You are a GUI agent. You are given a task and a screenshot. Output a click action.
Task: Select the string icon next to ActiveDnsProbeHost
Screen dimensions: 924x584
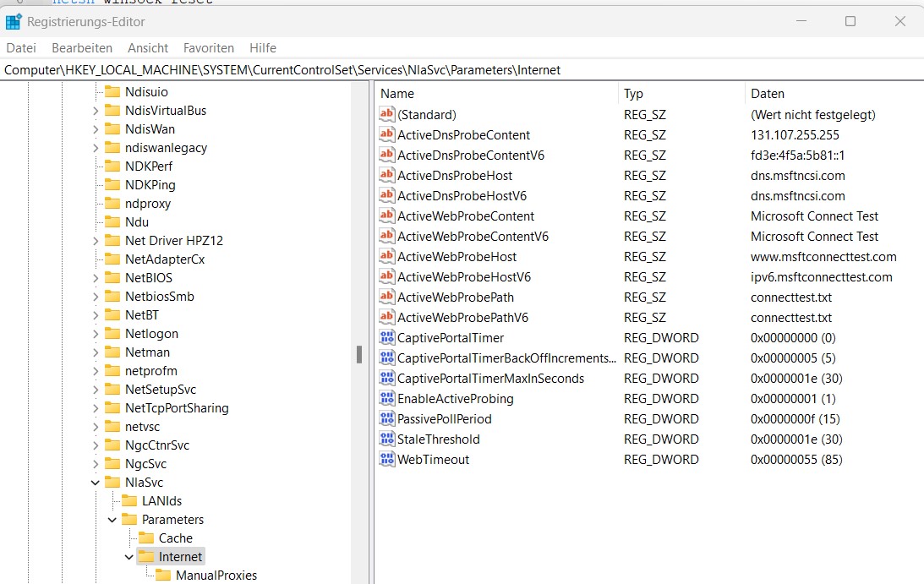(x=386, y=175)
